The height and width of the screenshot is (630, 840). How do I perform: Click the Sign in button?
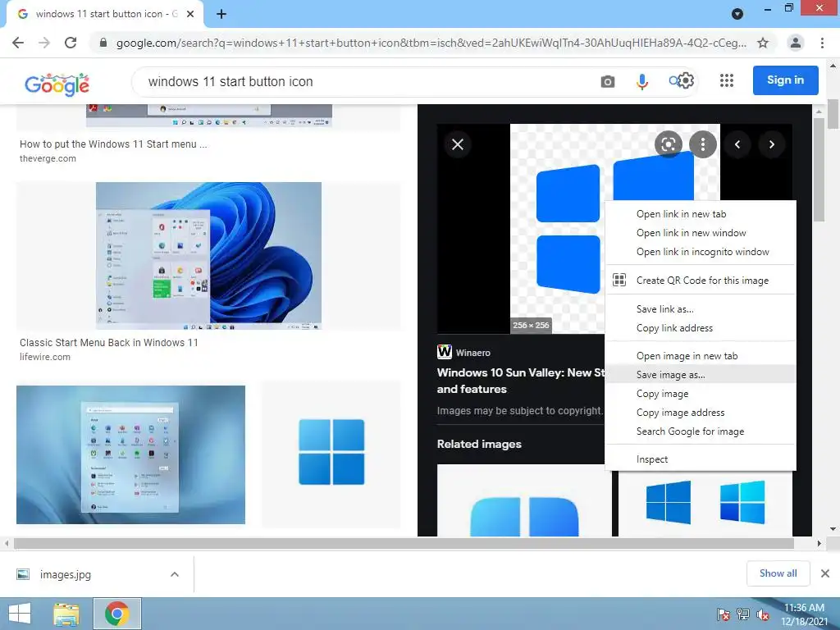coord(785,80)
